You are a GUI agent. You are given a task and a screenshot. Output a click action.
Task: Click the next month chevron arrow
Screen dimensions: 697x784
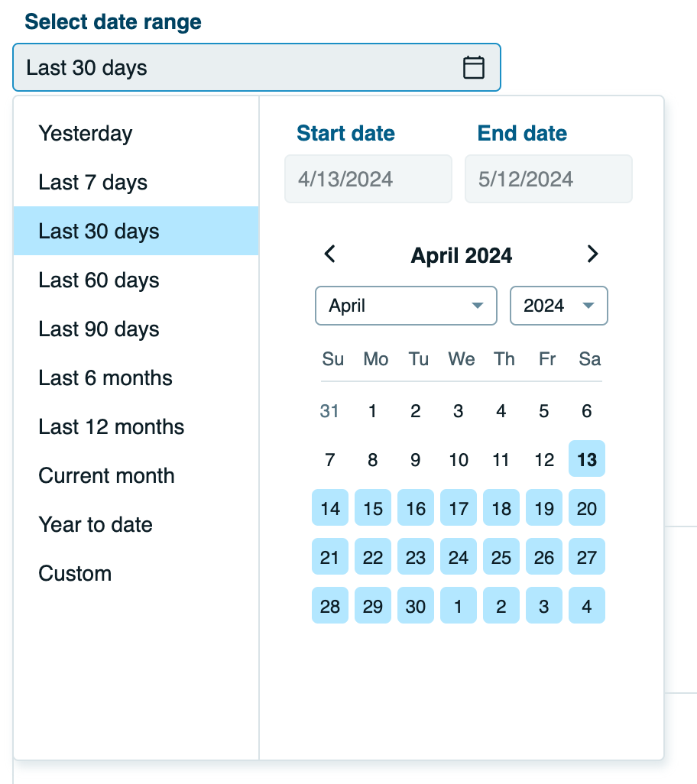pos(592,254)
